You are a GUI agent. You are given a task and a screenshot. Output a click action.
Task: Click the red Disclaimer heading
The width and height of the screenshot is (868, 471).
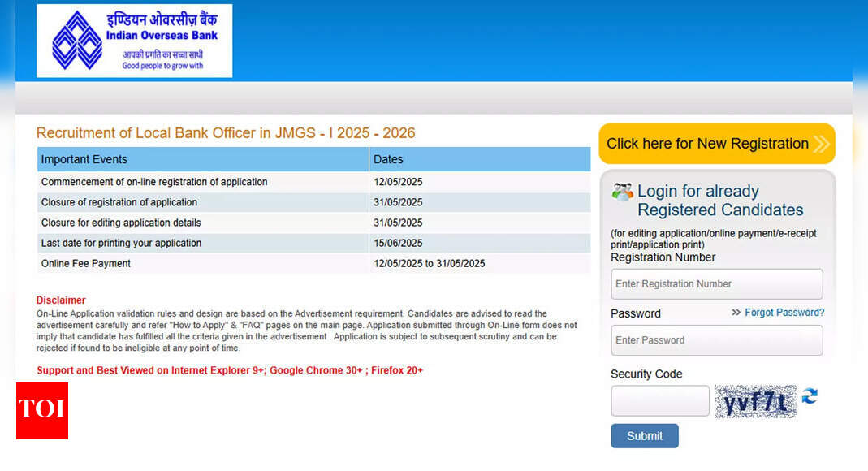[x=61, y=300]
